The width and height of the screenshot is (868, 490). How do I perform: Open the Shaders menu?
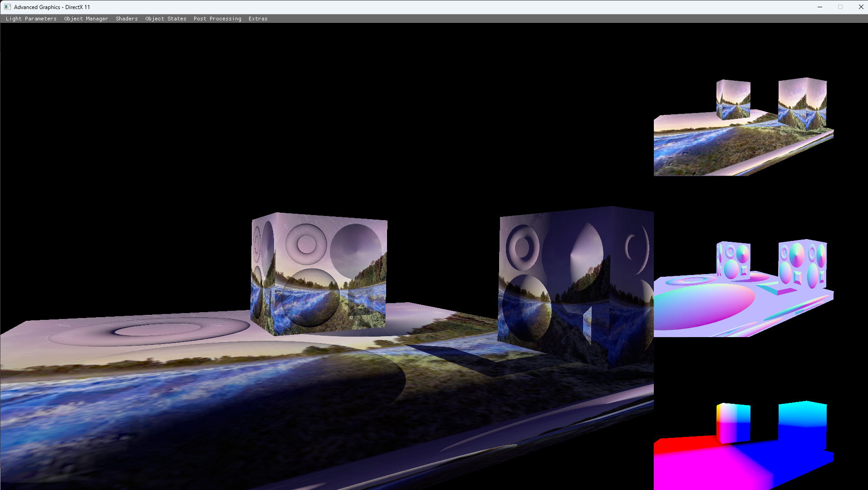pos(127,19)
